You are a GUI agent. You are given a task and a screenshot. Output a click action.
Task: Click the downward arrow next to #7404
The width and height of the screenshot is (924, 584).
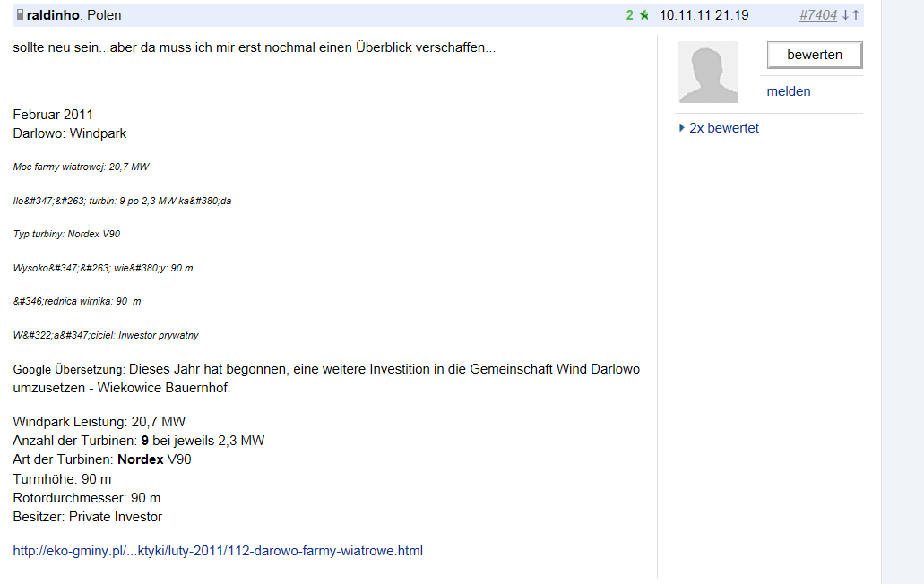(x=846, y=14)
